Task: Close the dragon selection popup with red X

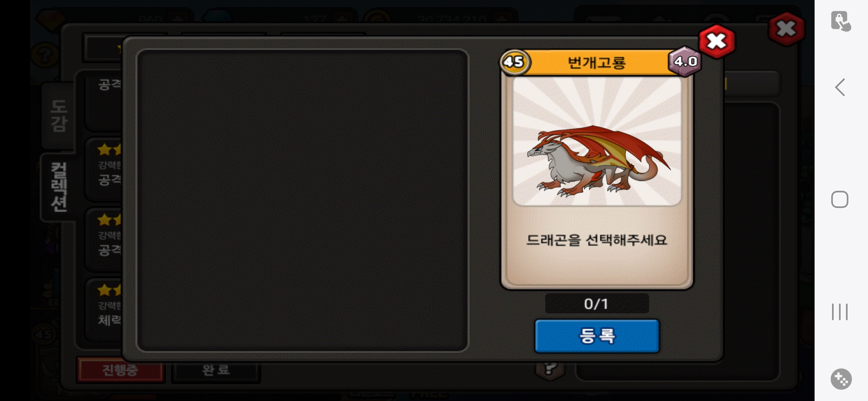Action: point(717,41)
